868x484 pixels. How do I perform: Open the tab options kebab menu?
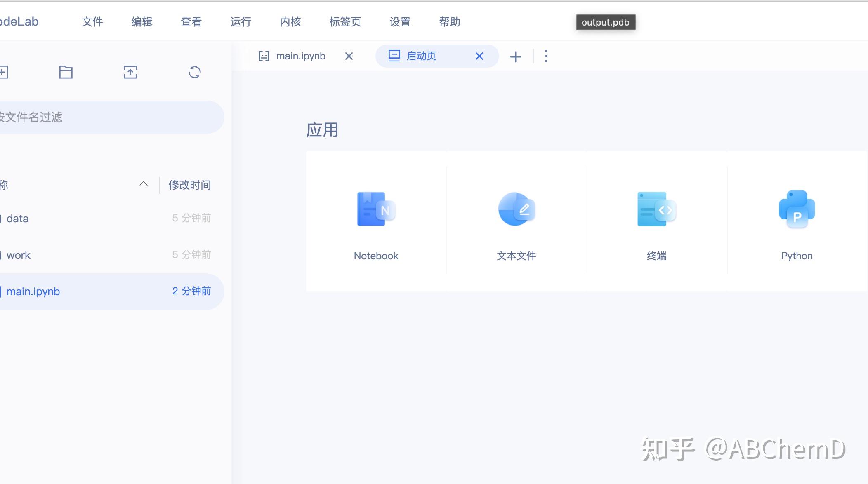click(x=545, y=56)
